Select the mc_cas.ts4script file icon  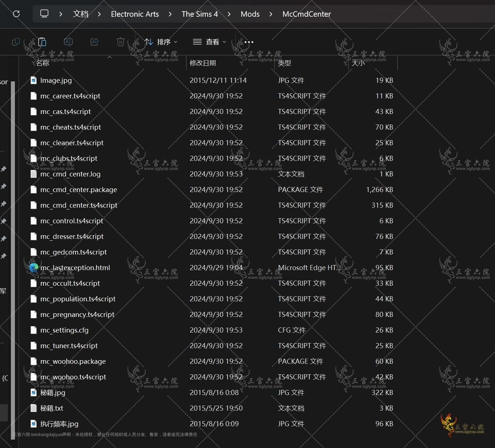pos(33,111)
